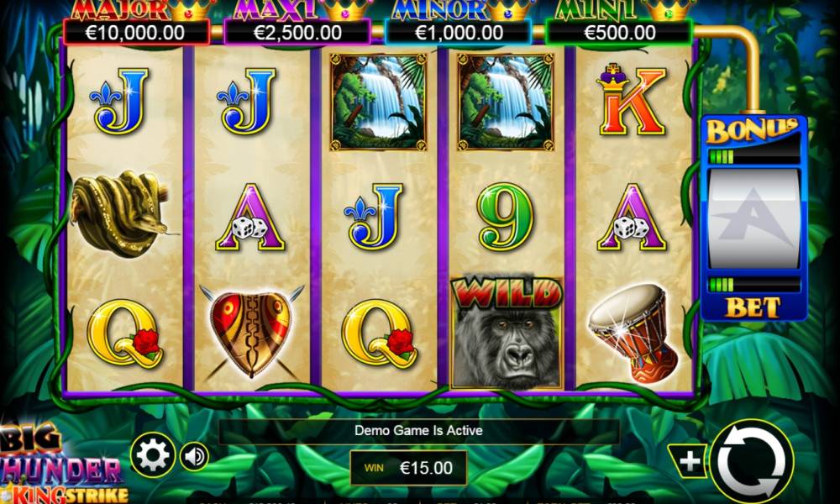Click the upper green bonus meter bar
The image size is (840, 504).
point(753,157)
